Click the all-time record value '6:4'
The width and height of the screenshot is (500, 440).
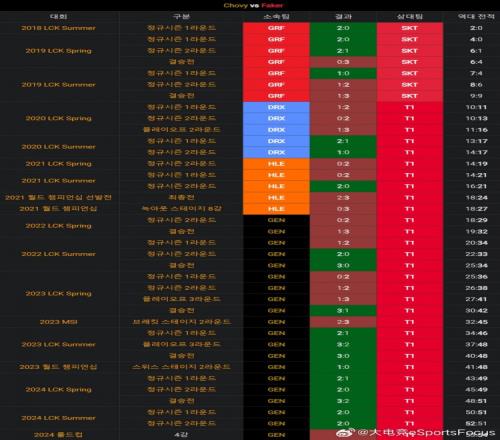tap(476, 62)
